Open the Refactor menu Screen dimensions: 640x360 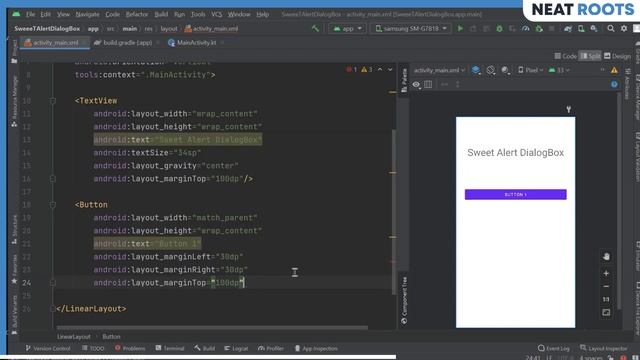pos(137,14)
